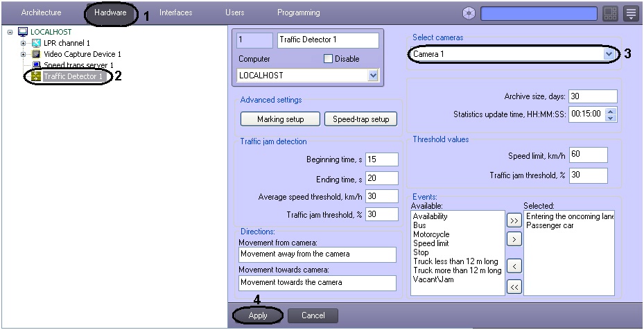This screenshot has width=644, height=330.
Task: Select Vacant\Jam in Available events
Action: (x=433, y=279)
